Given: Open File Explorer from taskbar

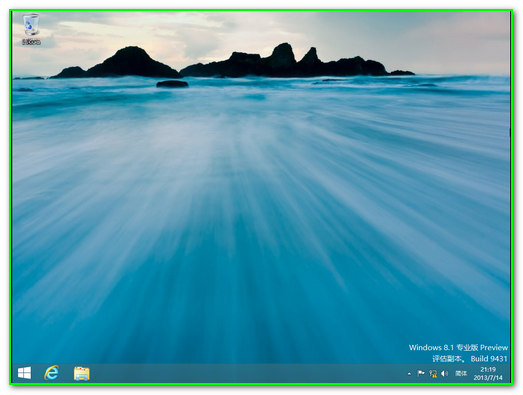Looking at the screenshot, I should 82,373.
